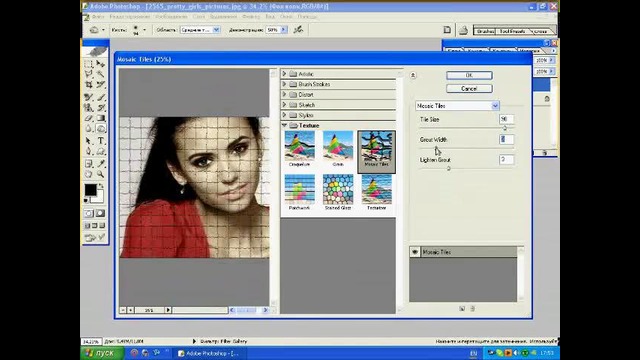Enable the airbrush option in options bar

pos(298,29)
